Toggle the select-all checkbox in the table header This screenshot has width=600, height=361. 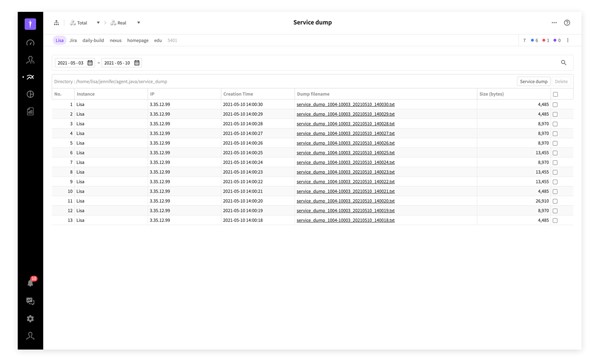point(555,94)
